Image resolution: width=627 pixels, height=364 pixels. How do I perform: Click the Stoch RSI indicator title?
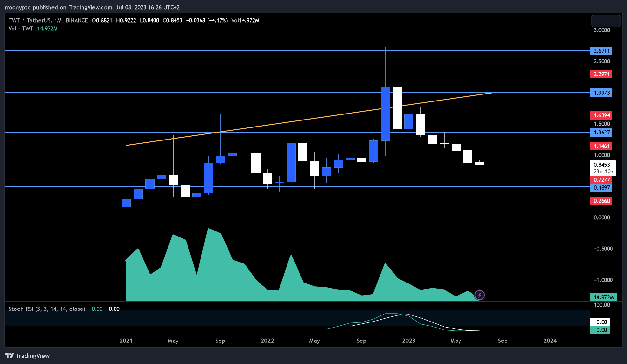click(47, 309)
